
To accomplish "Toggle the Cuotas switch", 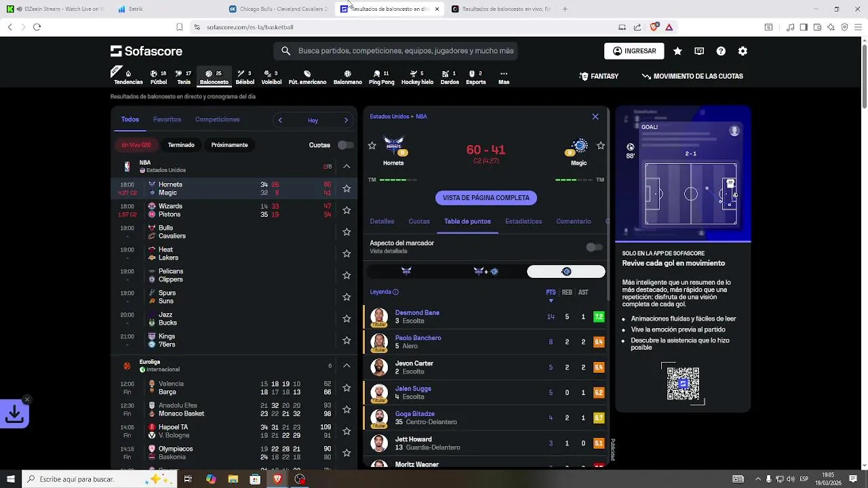I will point(346,145).
